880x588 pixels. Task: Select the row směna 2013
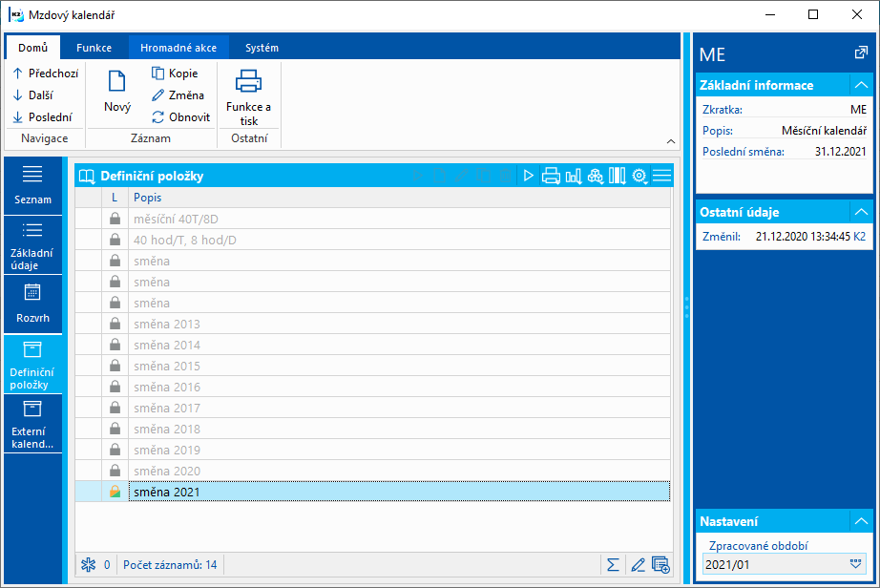point(372,324)
